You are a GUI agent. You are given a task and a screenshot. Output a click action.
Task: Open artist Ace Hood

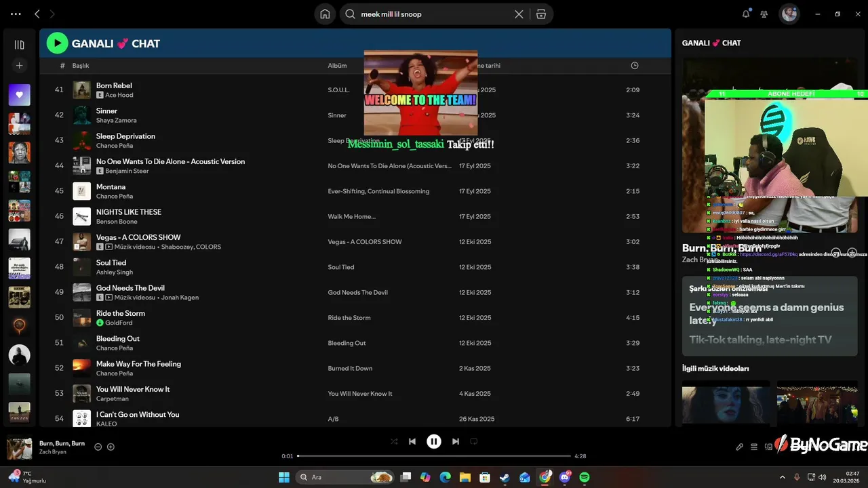tap(119, 95)
